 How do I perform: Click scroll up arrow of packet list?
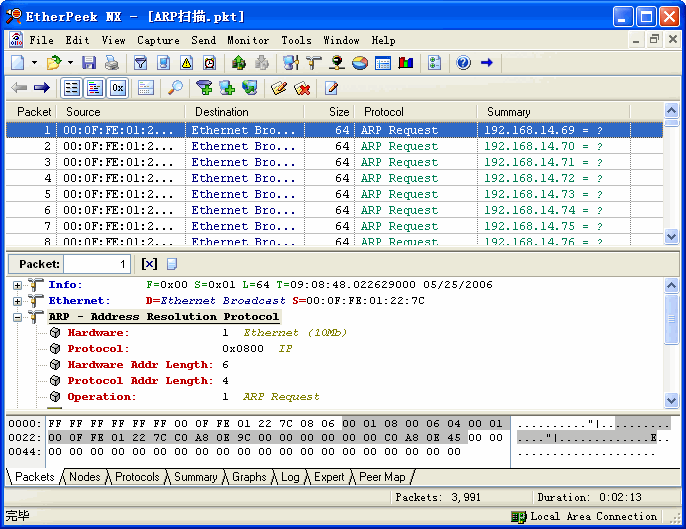671,110
